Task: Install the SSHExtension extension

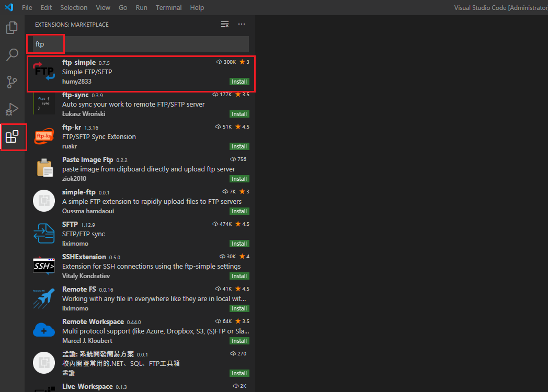Action: coord(239,276)
